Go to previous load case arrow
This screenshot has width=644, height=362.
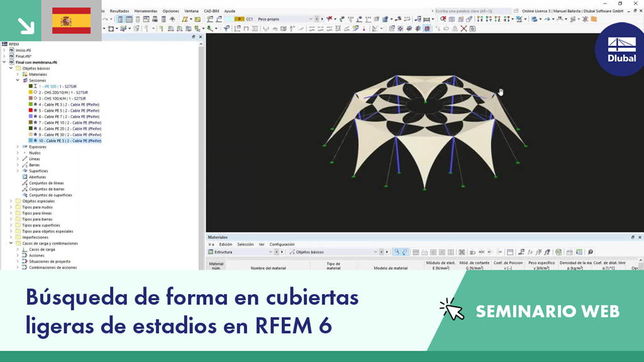317,19
